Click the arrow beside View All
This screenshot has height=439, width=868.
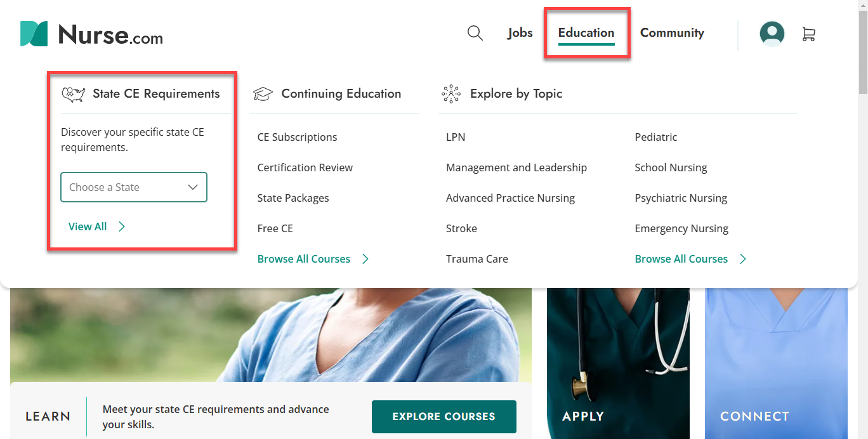click(121, 226)
